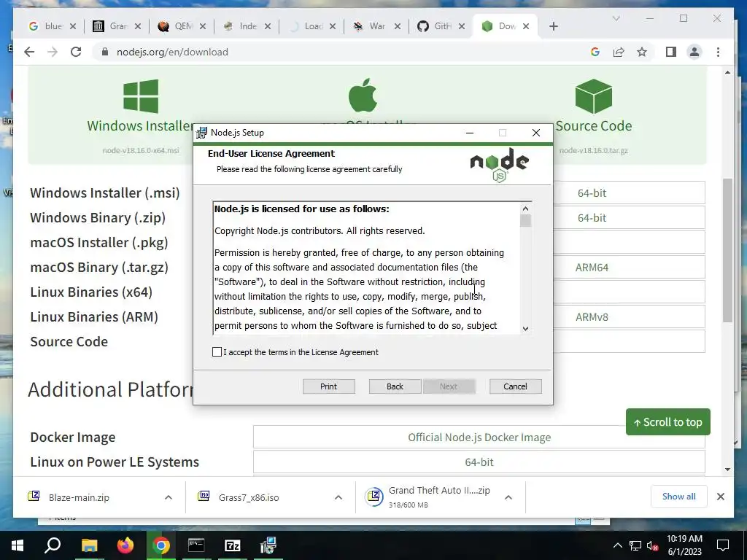Click 64-bit link for Linux on Power LE
This screenshot has height=560, width=747.
click(479, 462)
